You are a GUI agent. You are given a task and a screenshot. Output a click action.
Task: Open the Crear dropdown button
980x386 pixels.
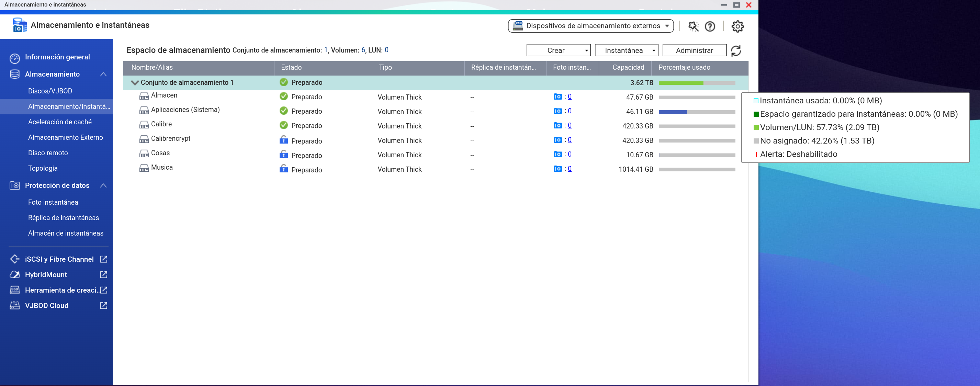click(558, 50)
